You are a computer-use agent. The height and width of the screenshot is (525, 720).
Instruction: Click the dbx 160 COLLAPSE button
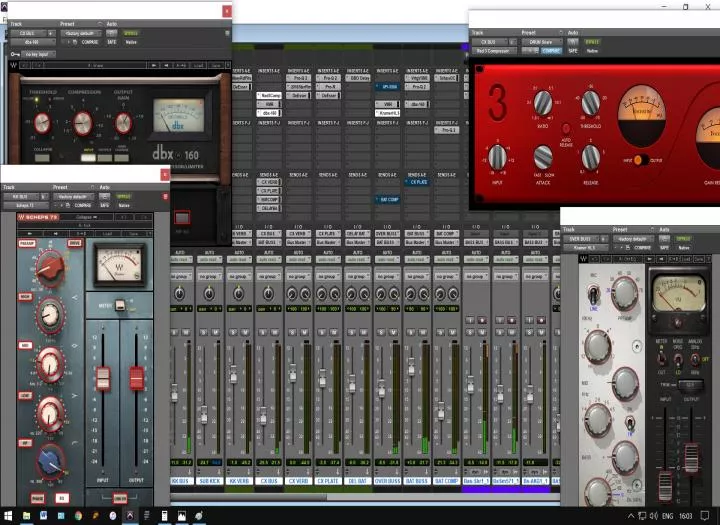click(x=42, y=158)
